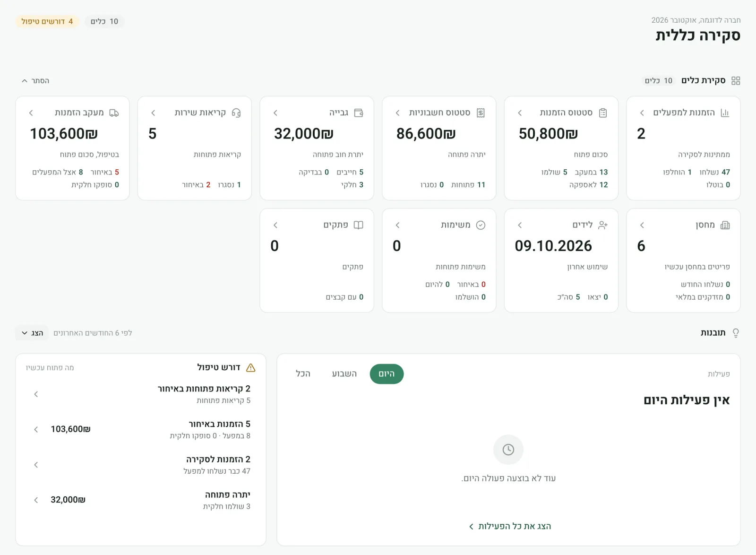Screen dimensions: 756x555
Task: Click the wallet icon on גבייה card
Action: [x=359, y=113]
